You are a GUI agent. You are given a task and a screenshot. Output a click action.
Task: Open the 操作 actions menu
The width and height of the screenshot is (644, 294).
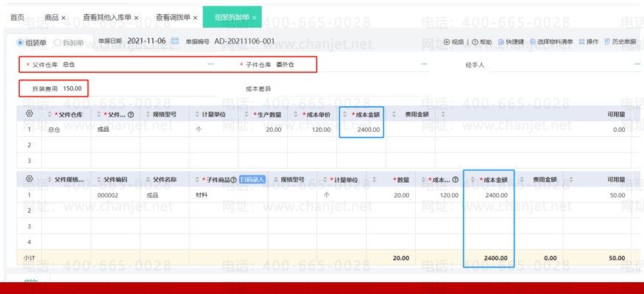tap(589, 42)
